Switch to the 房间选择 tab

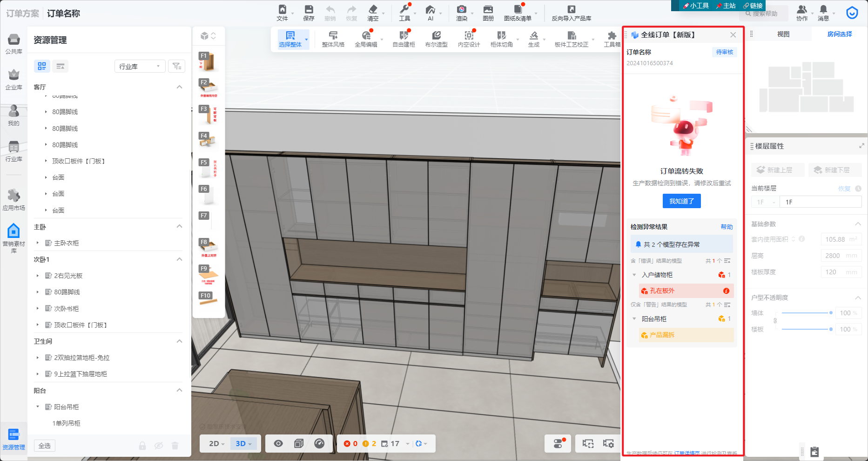[x=839, y=34]
